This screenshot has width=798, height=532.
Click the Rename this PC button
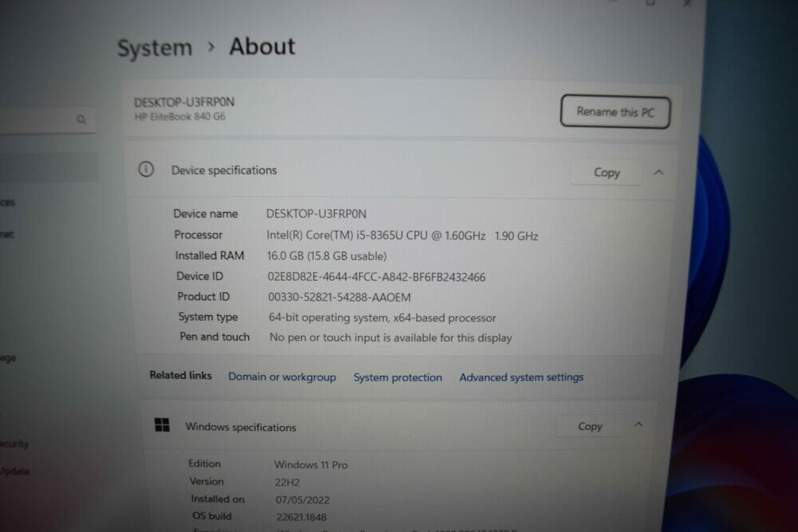tap(614, 112)
